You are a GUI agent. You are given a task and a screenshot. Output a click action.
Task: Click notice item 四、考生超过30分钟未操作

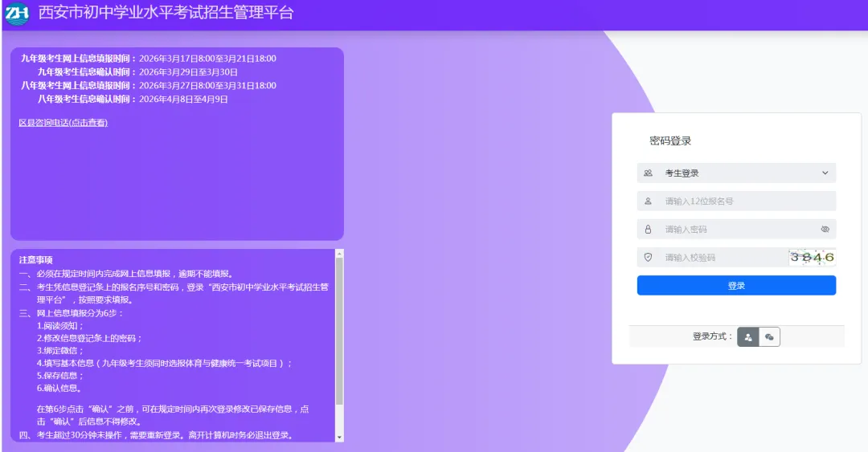(x=158, y=435)
